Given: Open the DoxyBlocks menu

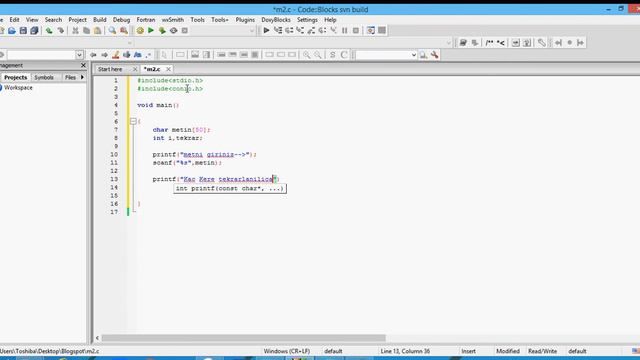Looking at the screenshot, I should tap(276, 20).
